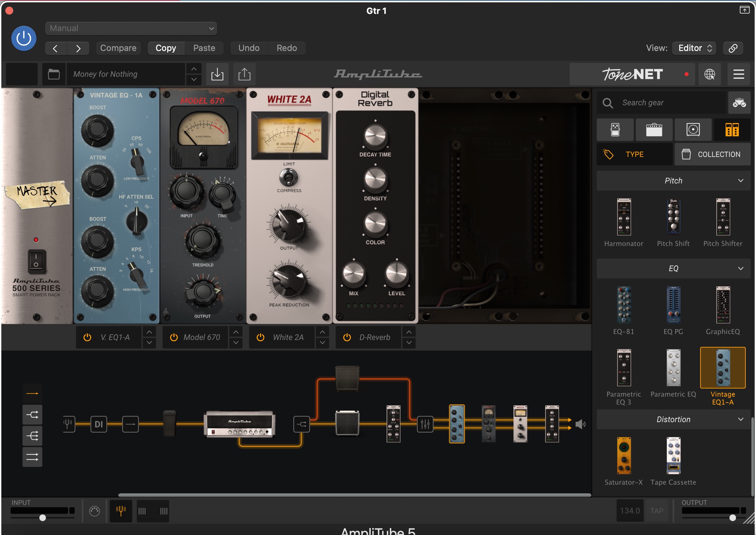Select the Tape Cassette gear thumbnail

tap(673, 456)
